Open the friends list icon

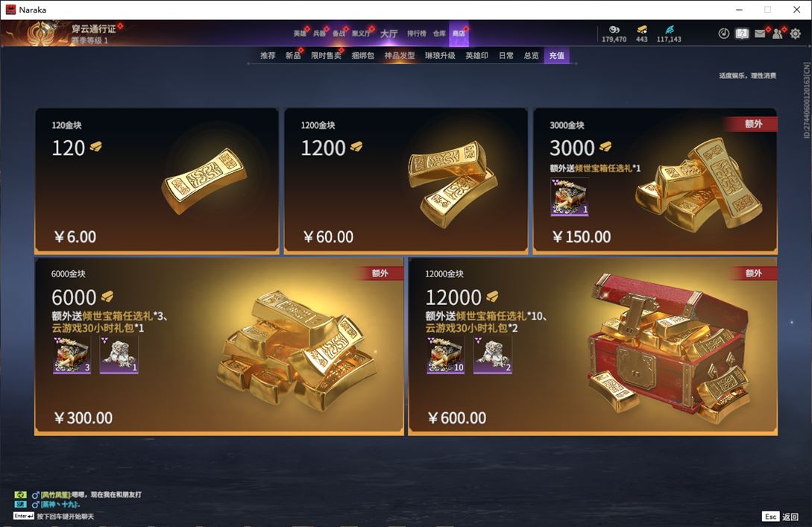click(x=777, y=34)
